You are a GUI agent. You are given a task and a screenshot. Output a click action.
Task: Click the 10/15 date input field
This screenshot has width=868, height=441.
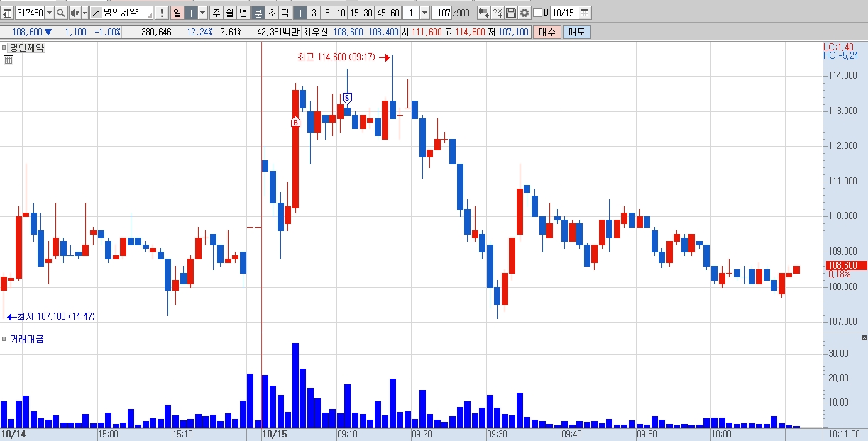tap(564, 13)
